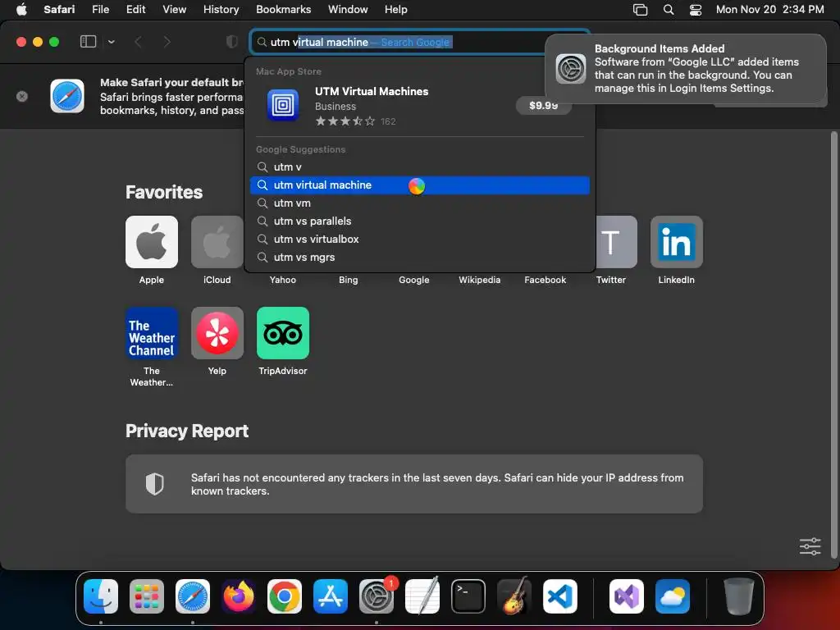Open System Settings from the Dock
Image resolution: width=840 pixels, height=630 pixels.
tap(376, 596)
